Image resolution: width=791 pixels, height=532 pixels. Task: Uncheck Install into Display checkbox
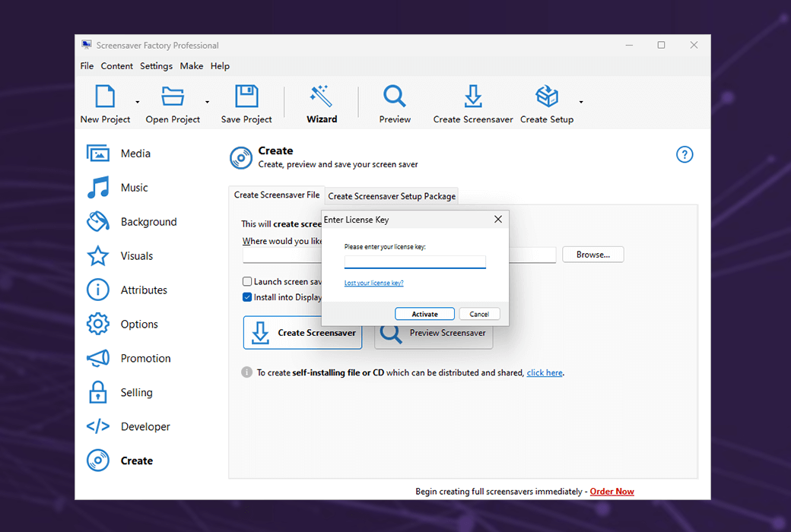(247, 297)
